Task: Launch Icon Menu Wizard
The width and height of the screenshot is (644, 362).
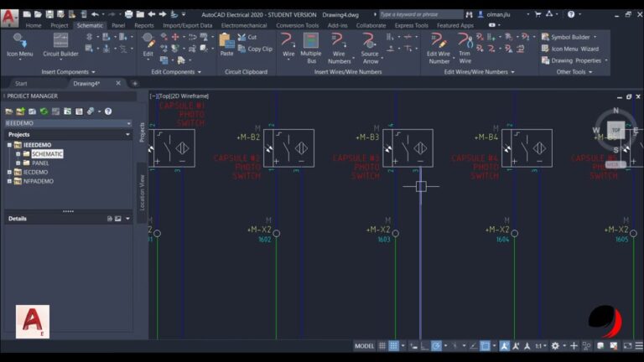Action: [x=569, y=49]
